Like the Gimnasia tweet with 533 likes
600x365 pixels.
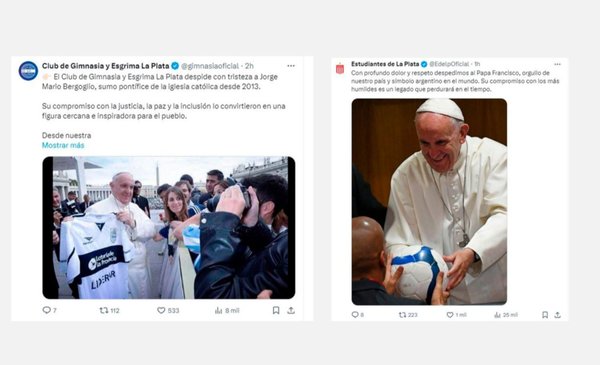pyautogui.click(x=161, y=310)
